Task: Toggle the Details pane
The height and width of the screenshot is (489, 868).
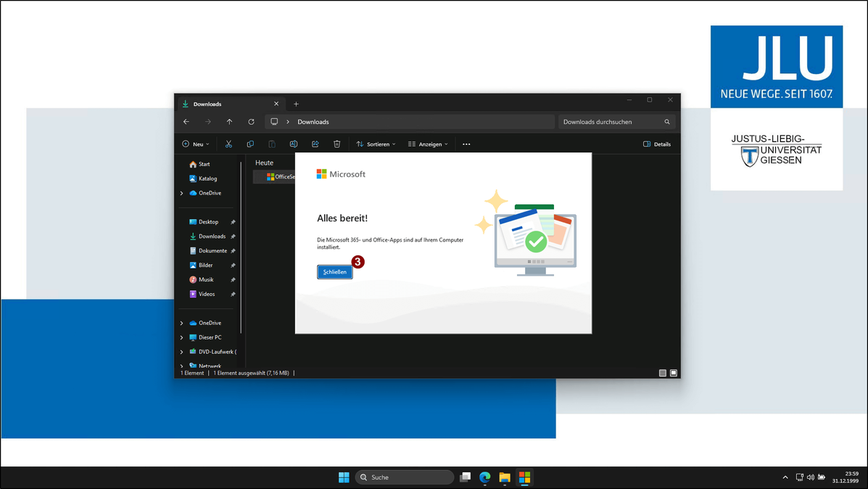Action: (x=657, y=144)
